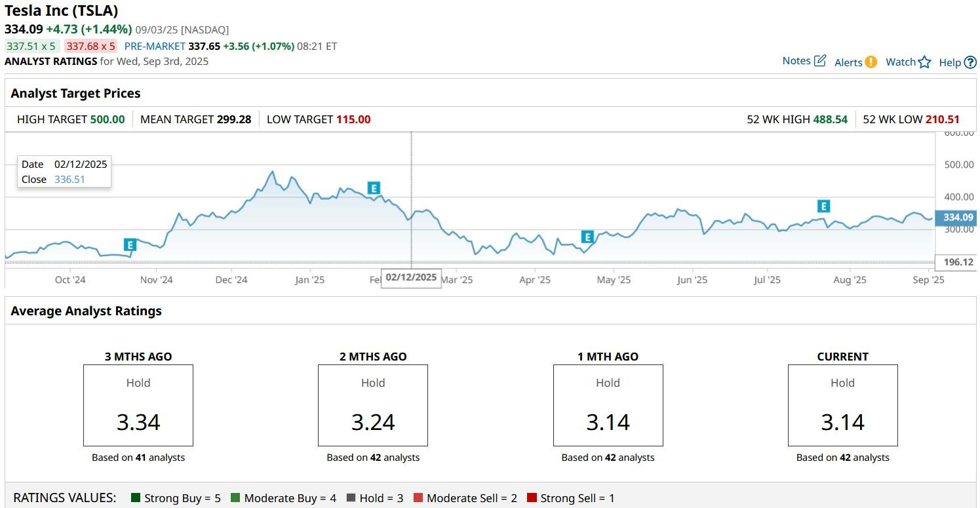Click the 52 WK HIGH 488.54 value
Screen dimensions: 980x508
pos(831,119)
